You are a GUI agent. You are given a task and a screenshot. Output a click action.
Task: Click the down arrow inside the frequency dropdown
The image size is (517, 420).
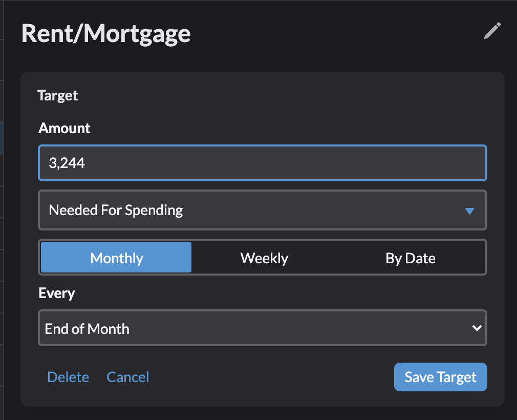click(x=477, y=328)
